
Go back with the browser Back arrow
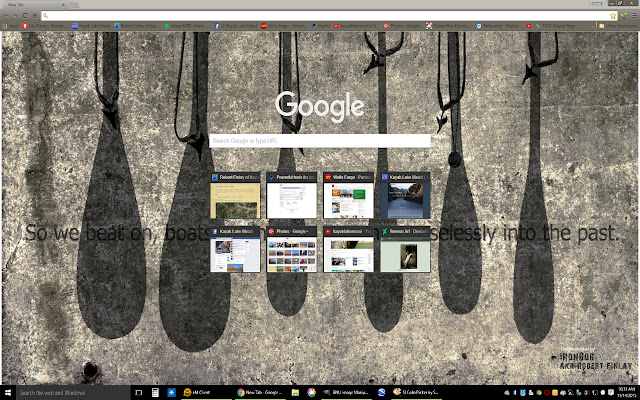coord(6,16)
